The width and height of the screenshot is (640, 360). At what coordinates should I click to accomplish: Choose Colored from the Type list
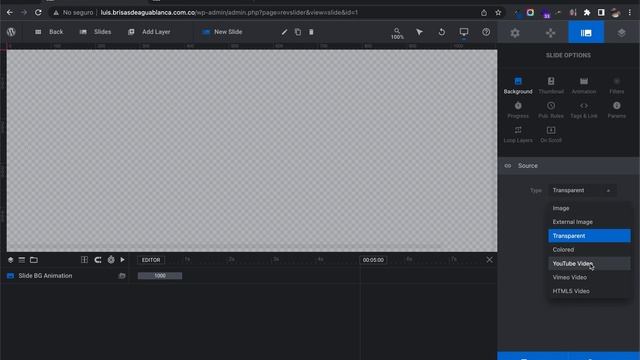589,249
